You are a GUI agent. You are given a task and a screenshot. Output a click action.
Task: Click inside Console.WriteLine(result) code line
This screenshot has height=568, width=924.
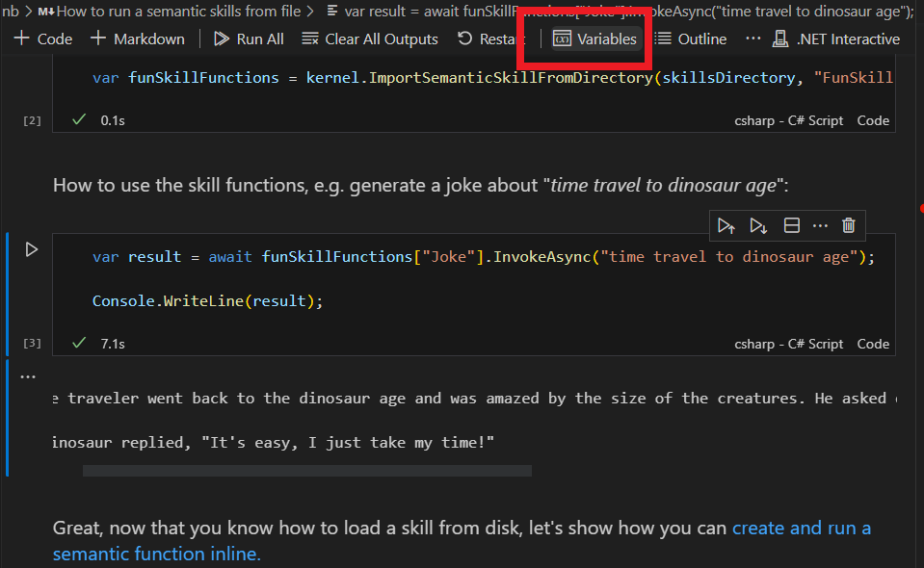click(x=207, y=300)
